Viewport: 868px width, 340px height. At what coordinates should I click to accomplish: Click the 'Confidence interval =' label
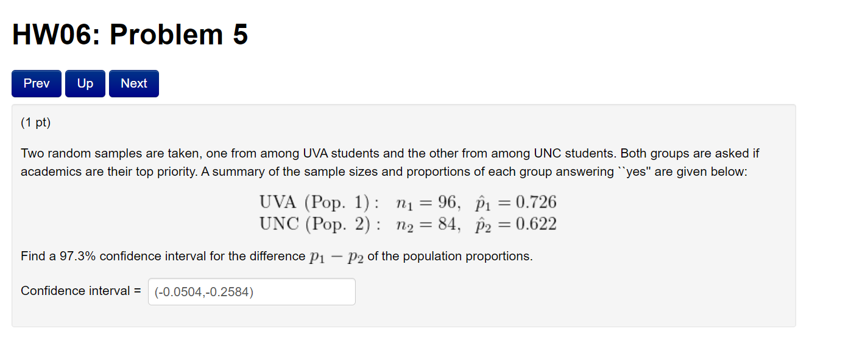[81, 291]
